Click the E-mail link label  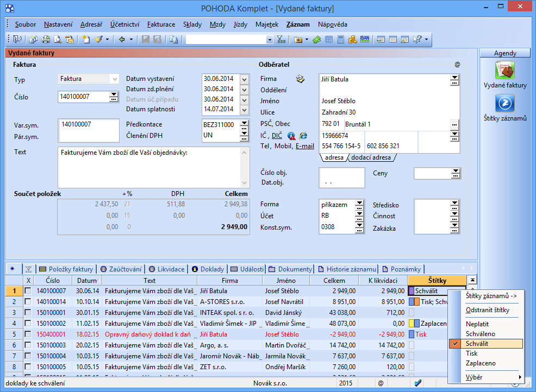305,146
